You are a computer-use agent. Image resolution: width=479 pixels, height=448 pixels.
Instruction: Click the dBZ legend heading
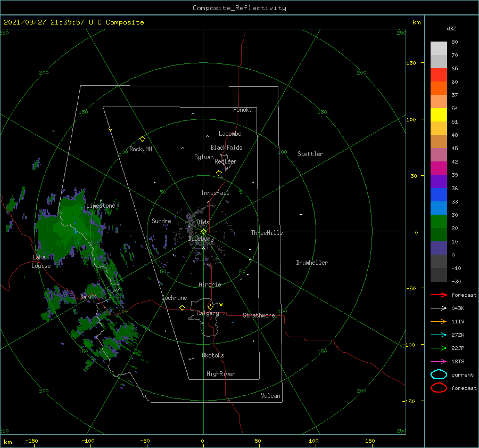[451, 28]
